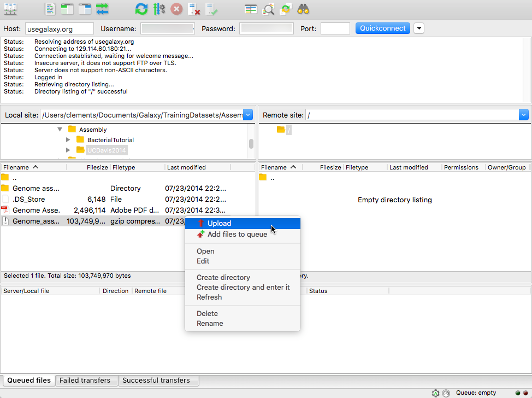Cancel current operation red icon
Viewport: 532px width, 398px height.
coord(176,9)
